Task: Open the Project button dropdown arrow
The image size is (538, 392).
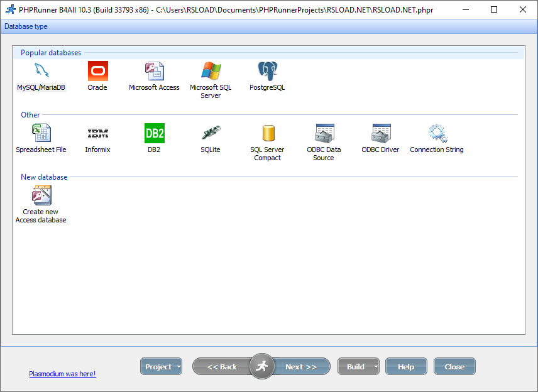Action: pyautogui.click(x=178, y=367)
